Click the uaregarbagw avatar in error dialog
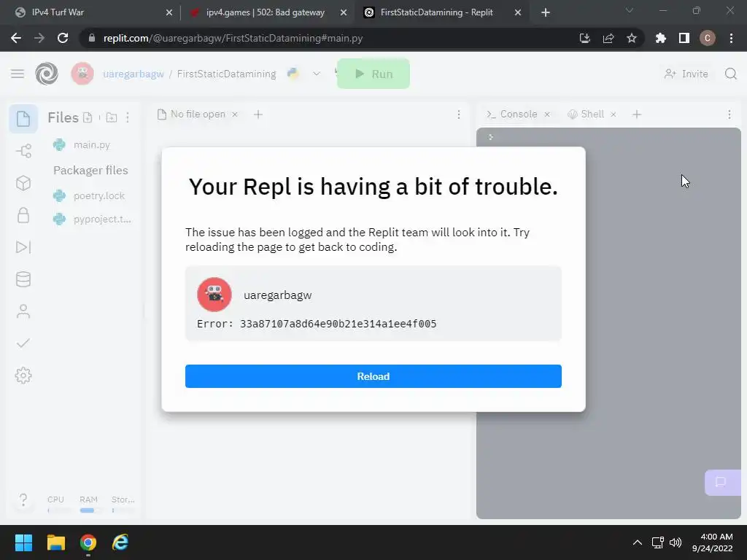Viewport: 747px width, 560px height. (x=214, y=295)
